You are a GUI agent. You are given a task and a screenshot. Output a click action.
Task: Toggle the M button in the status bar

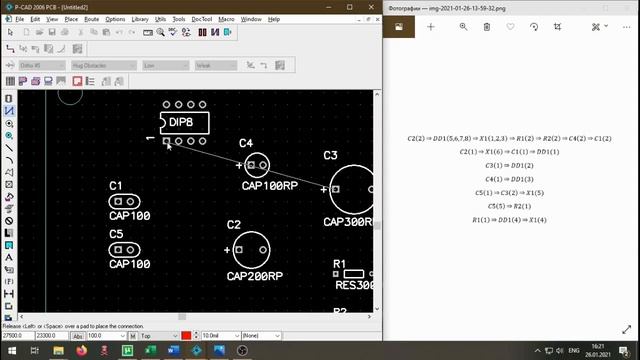coord(133,336)
